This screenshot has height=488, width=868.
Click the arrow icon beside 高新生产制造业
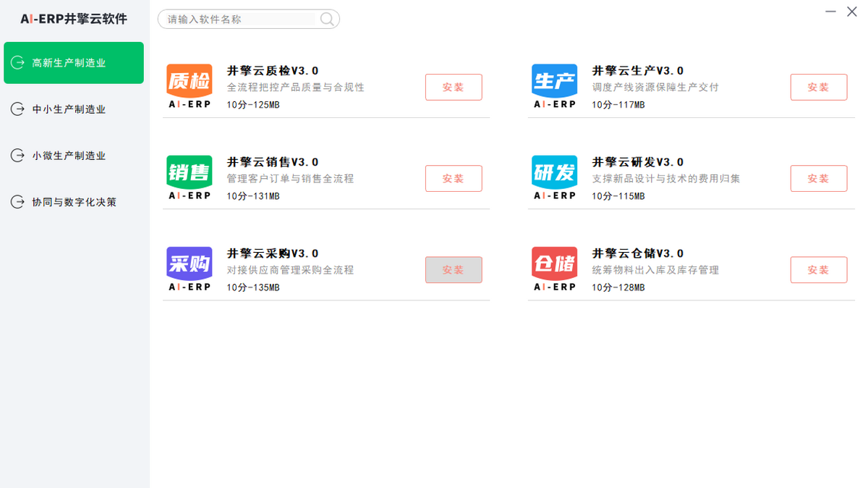tap(17, 63)
